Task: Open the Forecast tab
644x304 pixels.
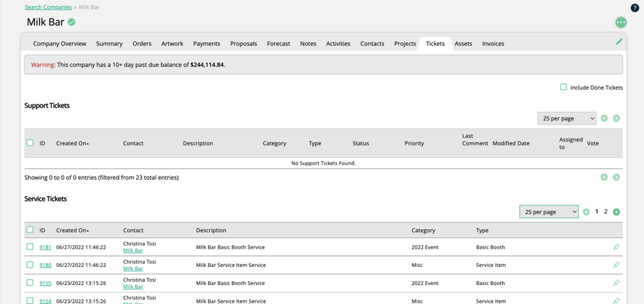Action: click(279, 44)
